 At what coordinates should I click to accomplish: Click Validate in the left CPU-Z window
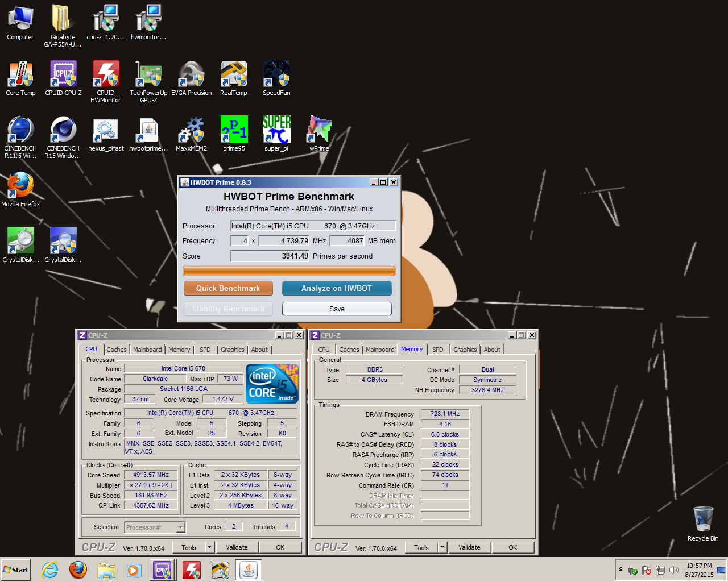[237, 547]
